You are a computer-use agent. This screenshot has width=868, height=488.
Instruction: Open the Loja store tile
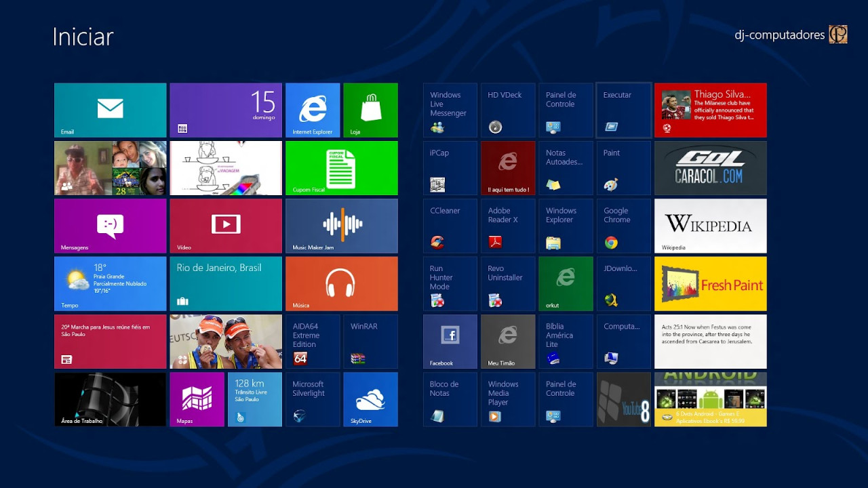tap(370, 110)
